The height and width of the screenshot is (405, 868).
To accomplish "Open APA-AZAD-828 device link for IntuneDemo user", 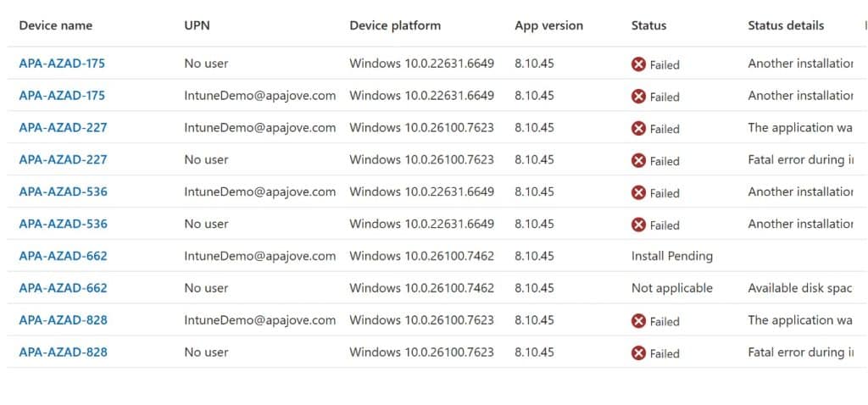I will click(63, 320).
